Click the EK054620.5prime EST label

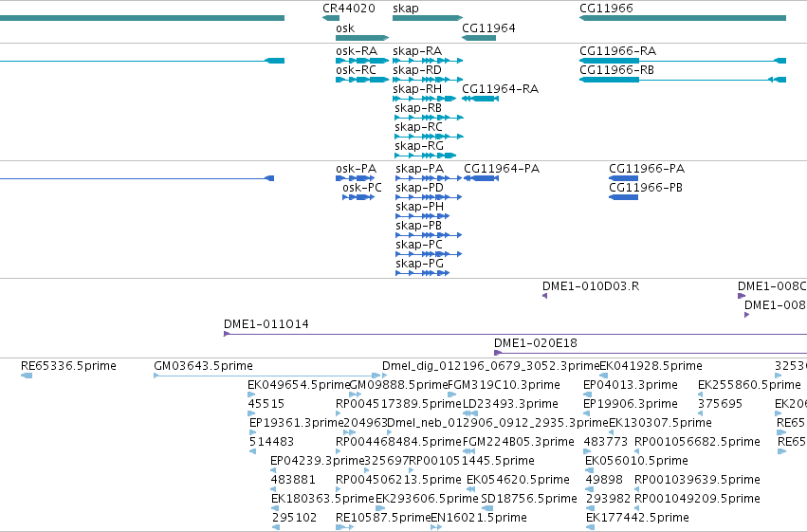coord(519,481)
